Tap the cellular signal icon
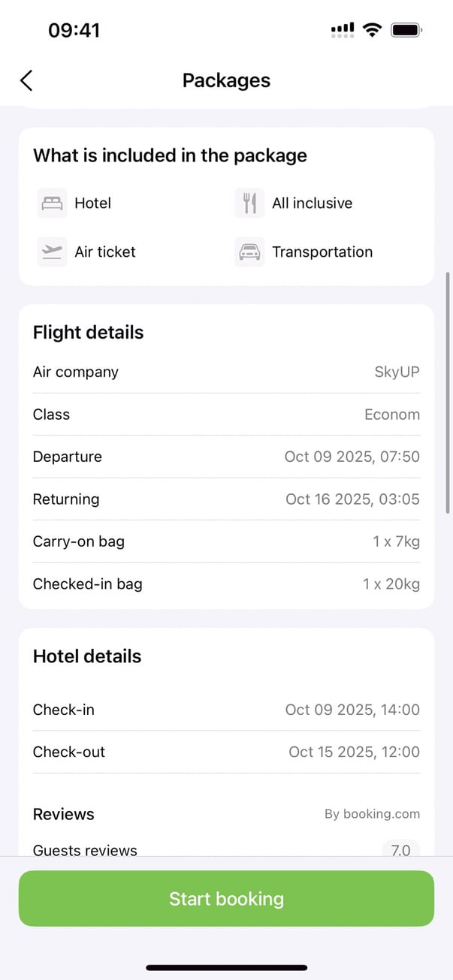453x980 pixels. 343,30
